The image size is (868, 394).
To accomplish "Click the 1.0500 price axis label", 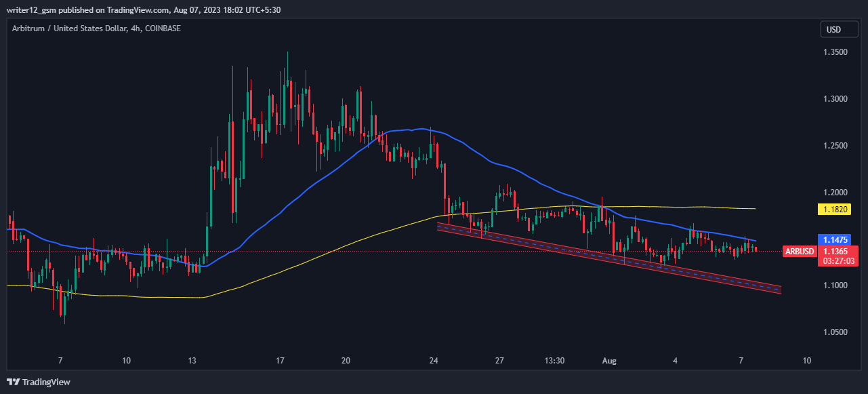I will click(x=835, y=332).
